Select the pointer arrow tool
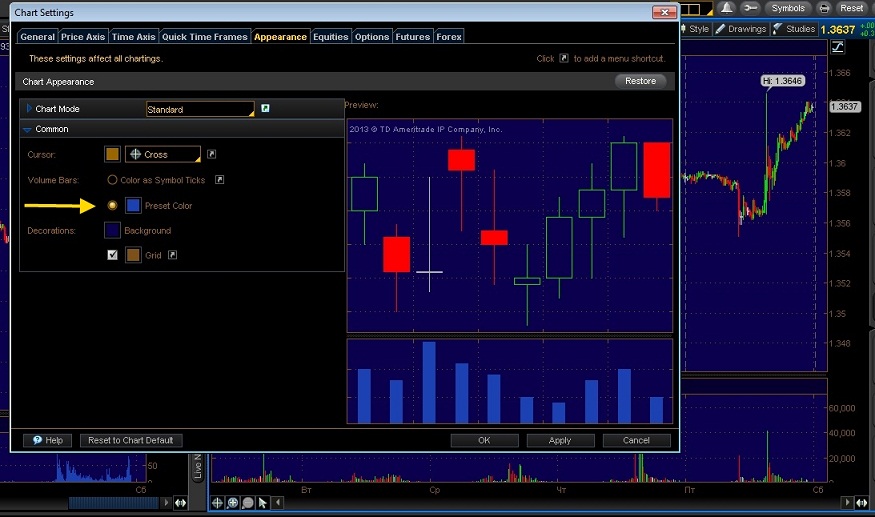Screen dimensions: 875x517 [x=263, y=503]
